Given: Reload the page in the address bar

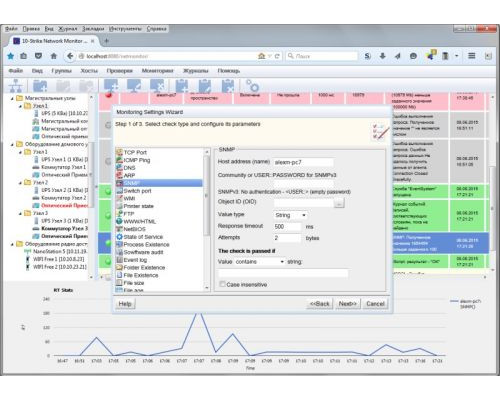Looking at the screenshot, I should (x=277, y=56).
